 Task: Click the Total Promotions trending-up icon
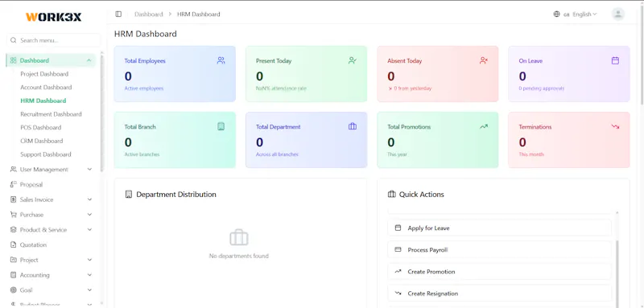[x=484, y=127]
